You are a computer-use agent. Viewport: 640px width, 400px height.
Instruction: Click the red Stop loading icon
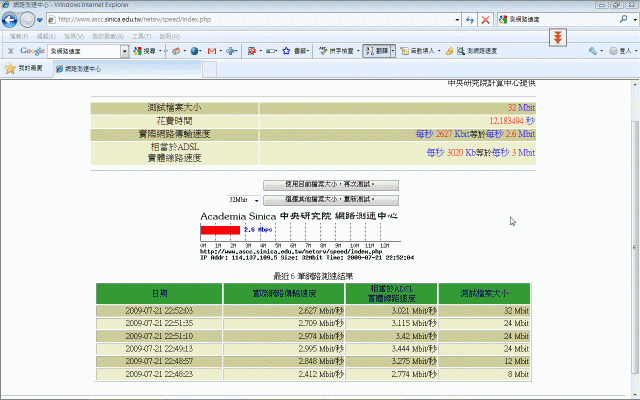click(x=485, y=20)
